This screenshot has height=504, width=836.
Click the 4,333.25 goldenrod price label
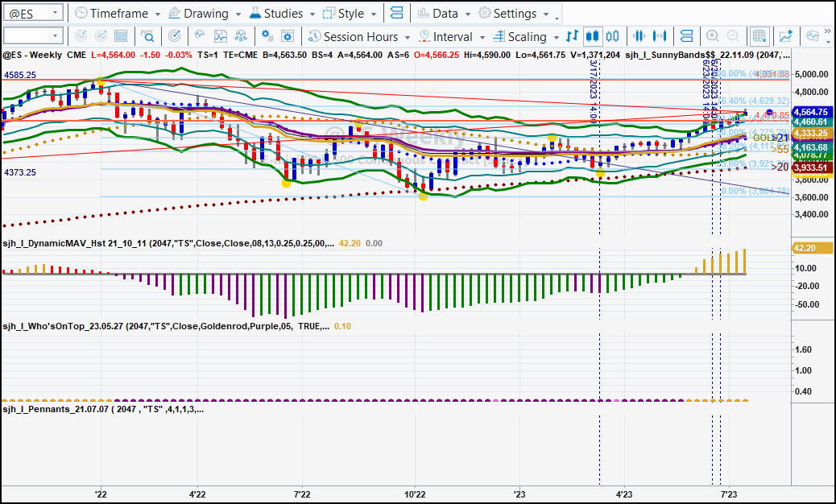click(x=810, y=133)
